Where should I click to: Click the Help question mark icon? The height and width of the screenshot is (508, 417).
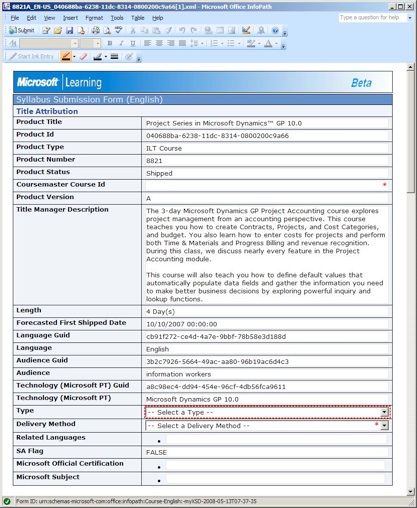[275, 31]
